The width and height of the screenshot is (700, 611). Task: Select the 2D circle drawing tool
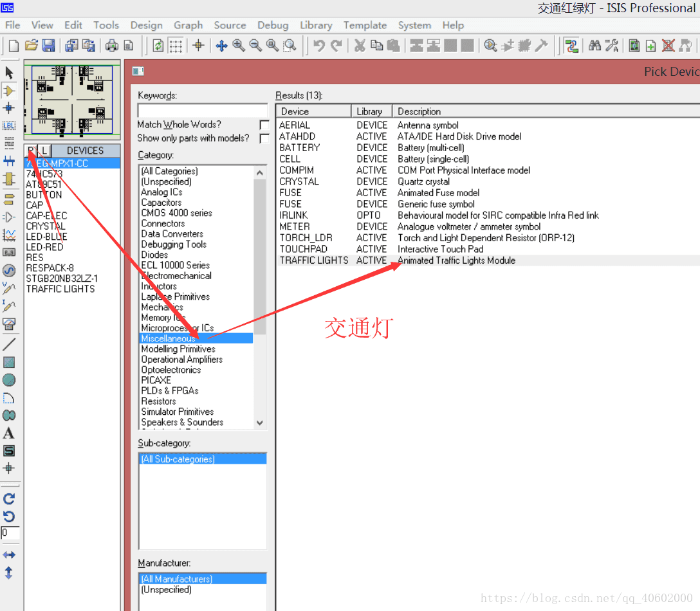[9, 380]
